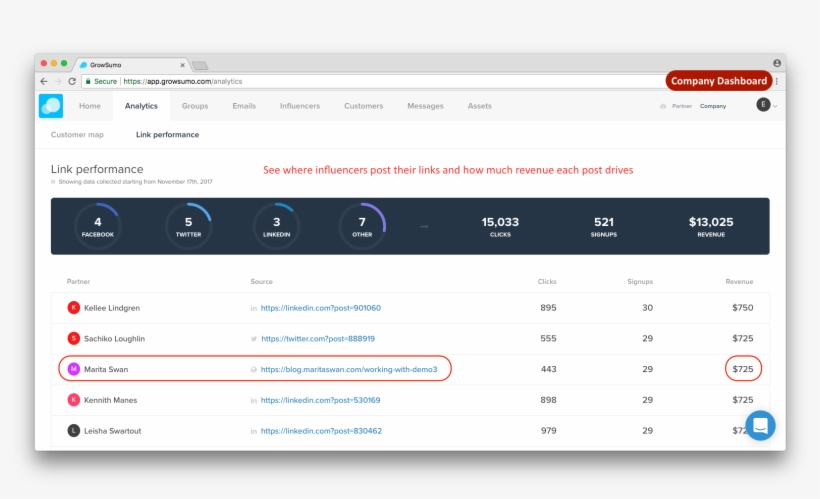Click the Other sources count circle

(x=362, y=226)
